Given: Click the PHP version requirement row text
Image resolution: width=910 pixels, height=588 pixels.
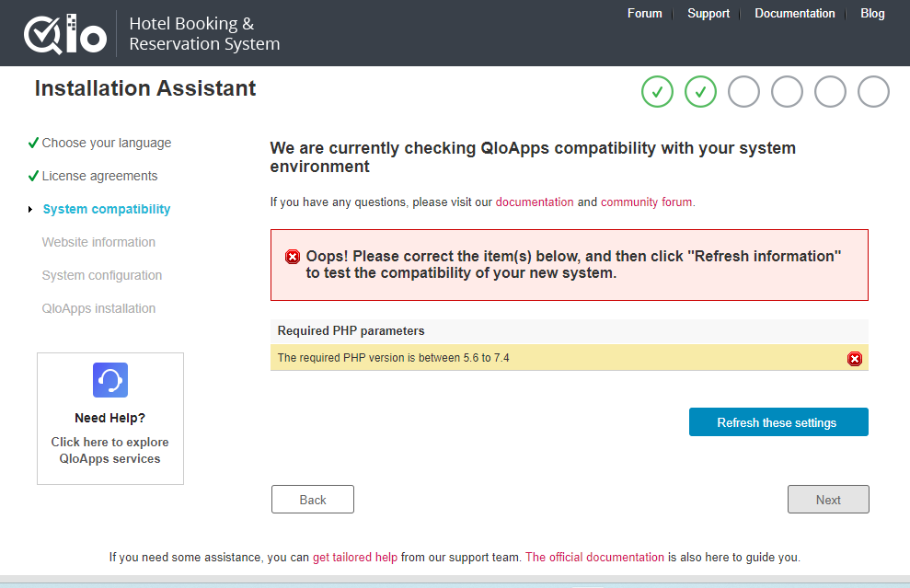Looking at the screenshot, I should coord(393,358).
